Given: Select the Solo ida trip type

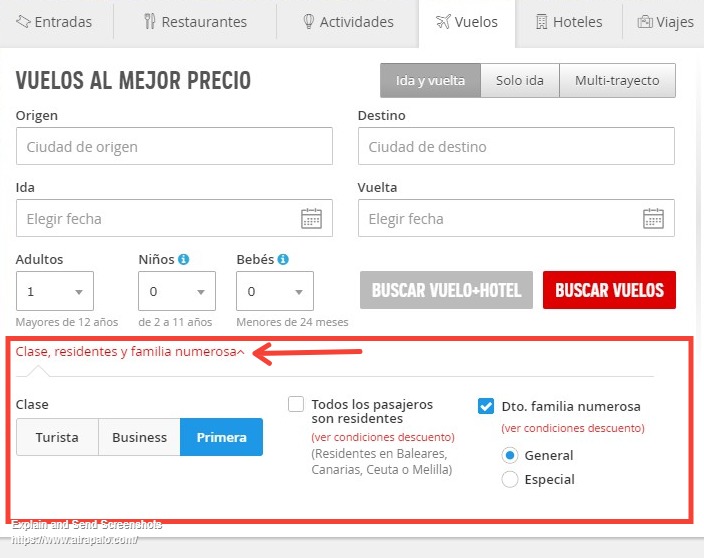Looking at the screenshot, I should [x=520, y=80].
